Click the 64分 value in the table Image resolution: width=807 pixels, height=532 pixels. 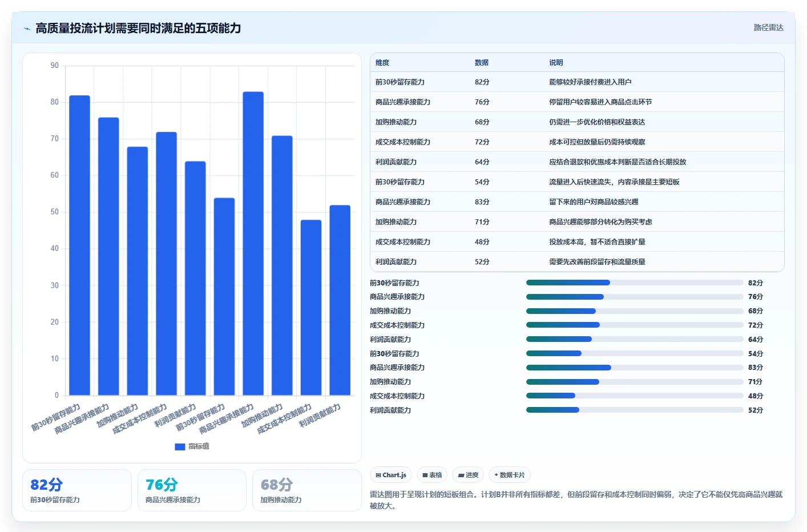point(482,162)
